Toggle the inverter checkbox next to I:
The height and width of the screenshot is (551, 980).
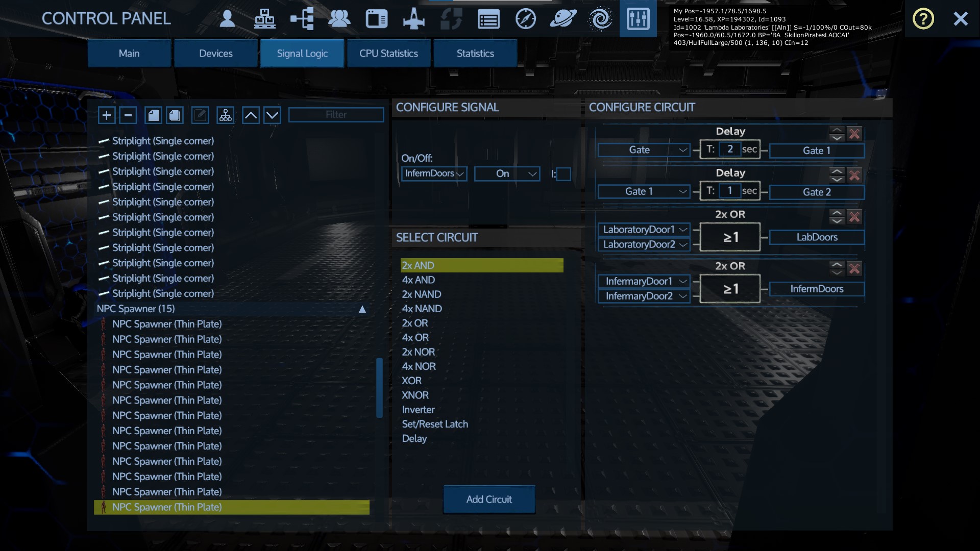tap(563, 174)
